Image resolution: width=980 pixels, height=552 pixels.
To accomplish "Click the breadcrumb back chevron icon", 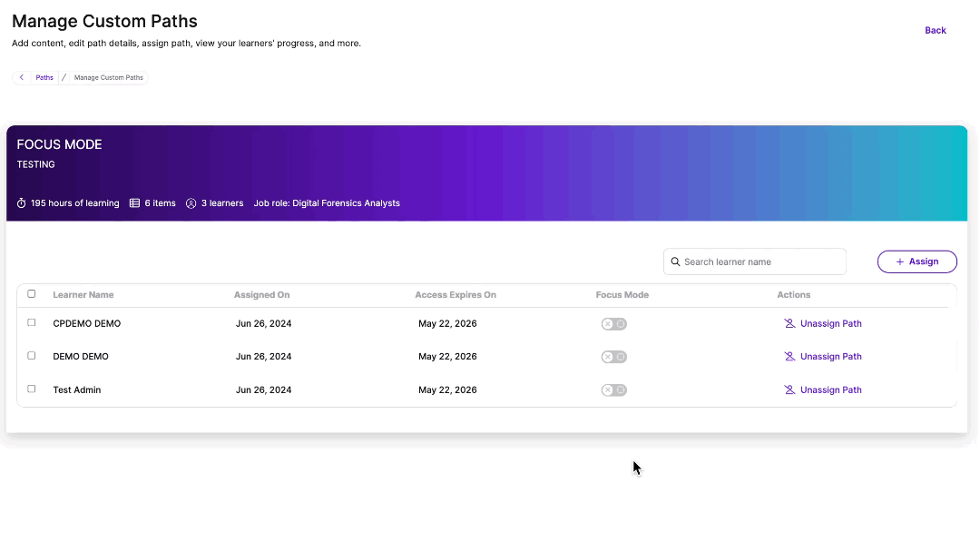I will coord(22,78).
